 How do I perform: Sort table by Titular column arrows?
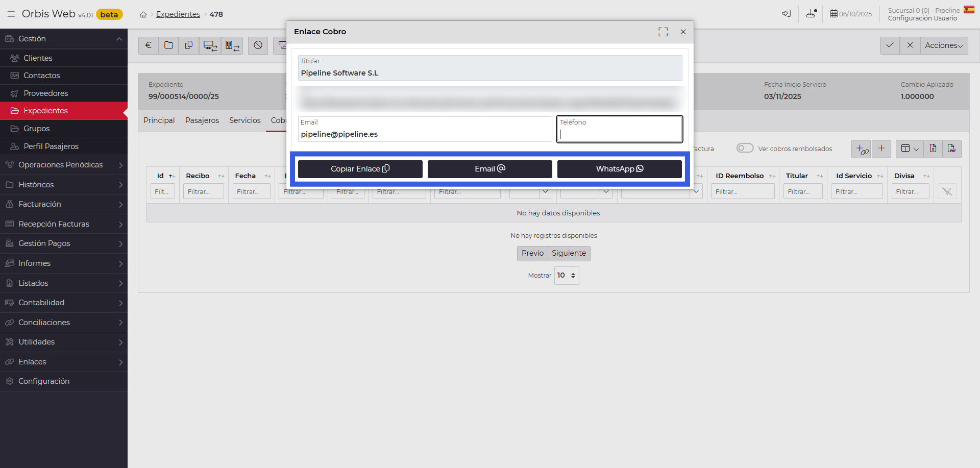tap(820, 176)
